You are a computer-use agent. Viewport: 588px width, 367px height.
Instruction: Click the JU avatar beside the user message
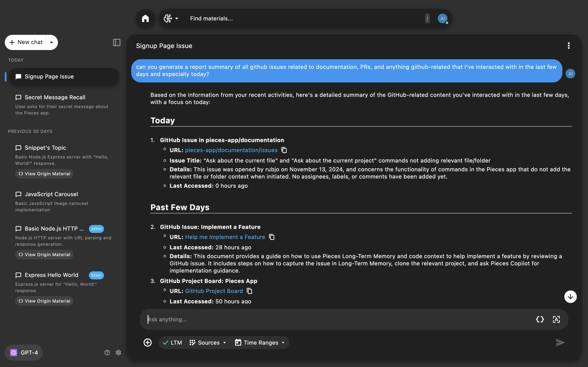(570, 74)
